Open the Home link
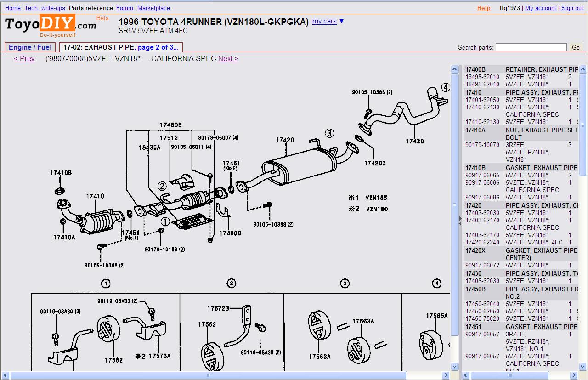 12,8
